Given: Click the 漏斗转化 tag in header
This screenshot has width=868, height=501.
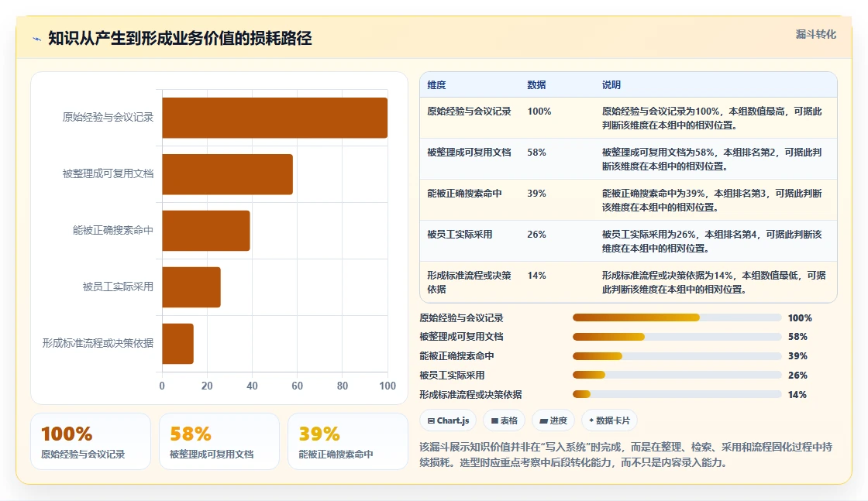Looking at the screenshot, I should [x=815, y=34].
